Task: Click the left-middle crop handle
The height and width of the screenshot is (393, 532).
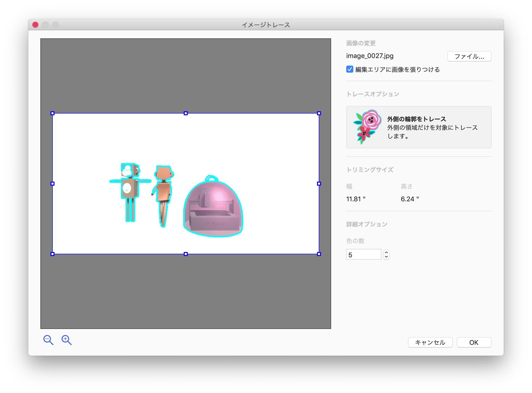Action: [x=52, y=184]
